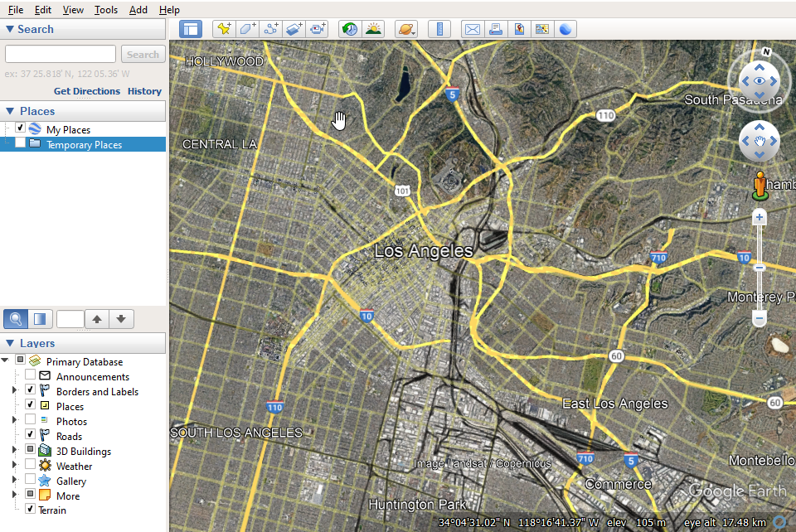Open the blue globe toolbar icon
The width and height of the screenshot is (796, 532).
coord(565,29)
